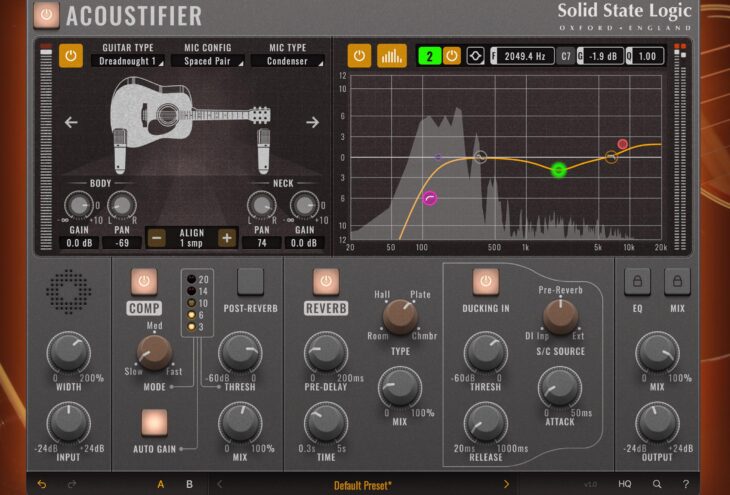Switch to preset slot B
The width and height of the screenshot is (730, 495).
click(x=189, y=484)
